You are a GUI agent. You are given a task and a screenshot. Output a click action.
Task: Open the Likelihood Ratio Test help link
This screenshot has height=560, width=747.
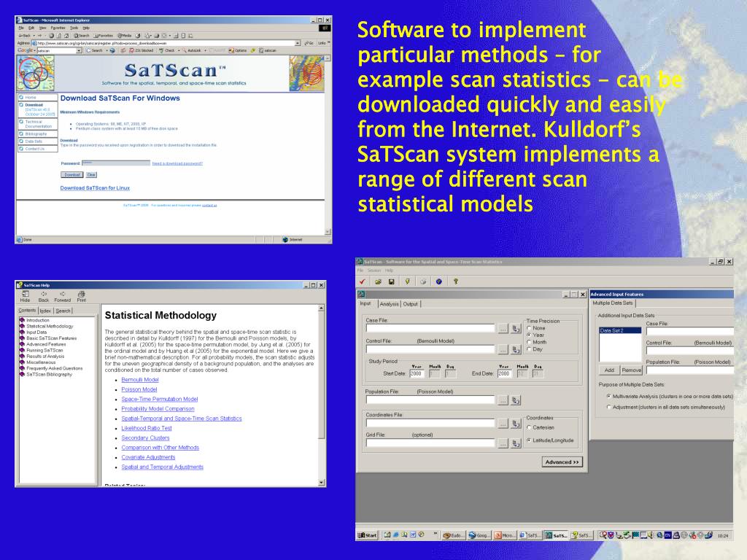tap(147, 428)
